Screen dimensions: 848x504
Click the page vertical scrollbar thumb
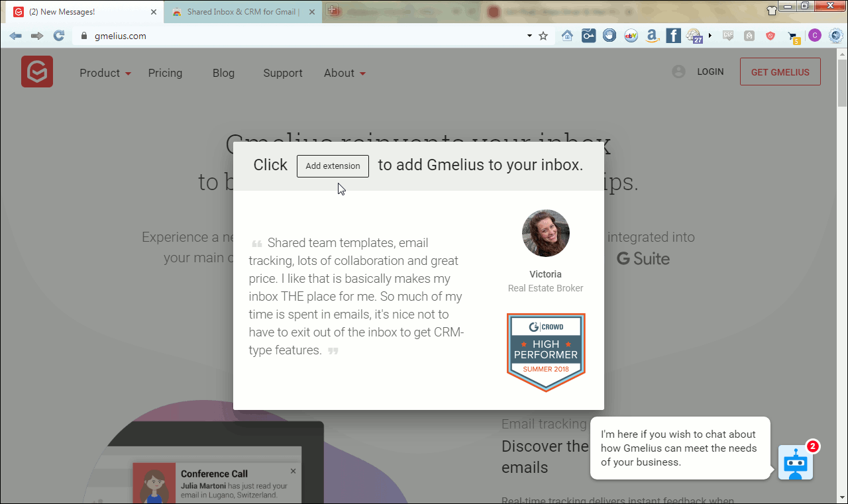pyautogui.click(x=842, y=83)
